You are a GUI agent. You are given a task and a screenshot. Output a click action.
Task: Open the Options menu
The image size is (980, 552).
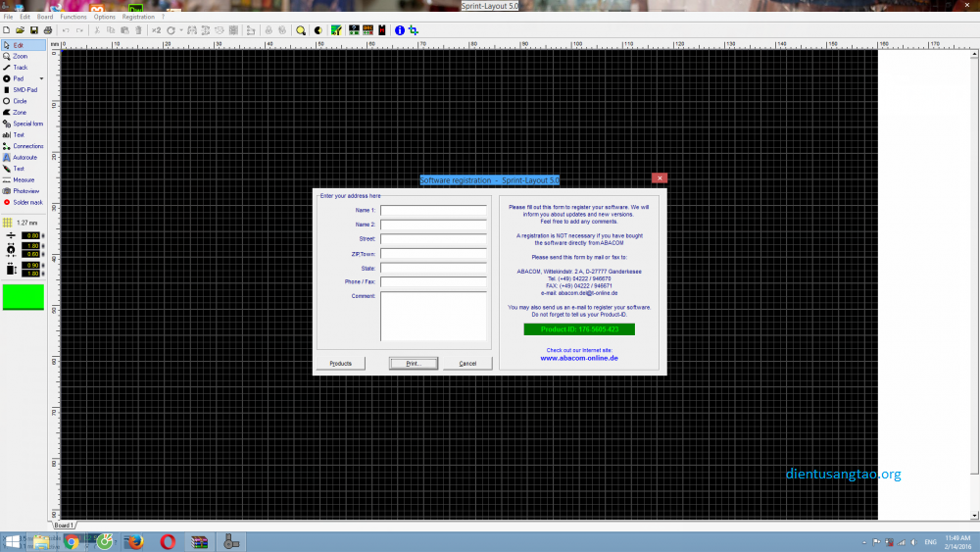pos(105,17)
